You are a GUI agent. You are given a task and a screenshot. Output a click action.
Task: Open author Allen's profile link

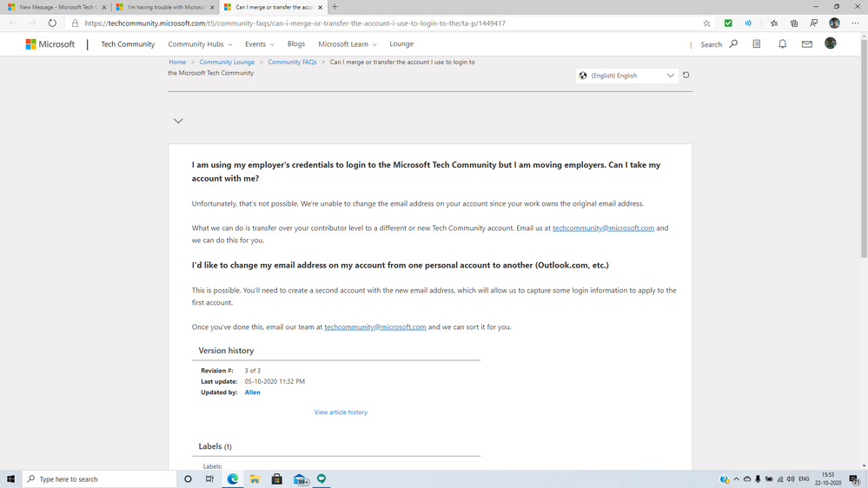tap(253, 392)
